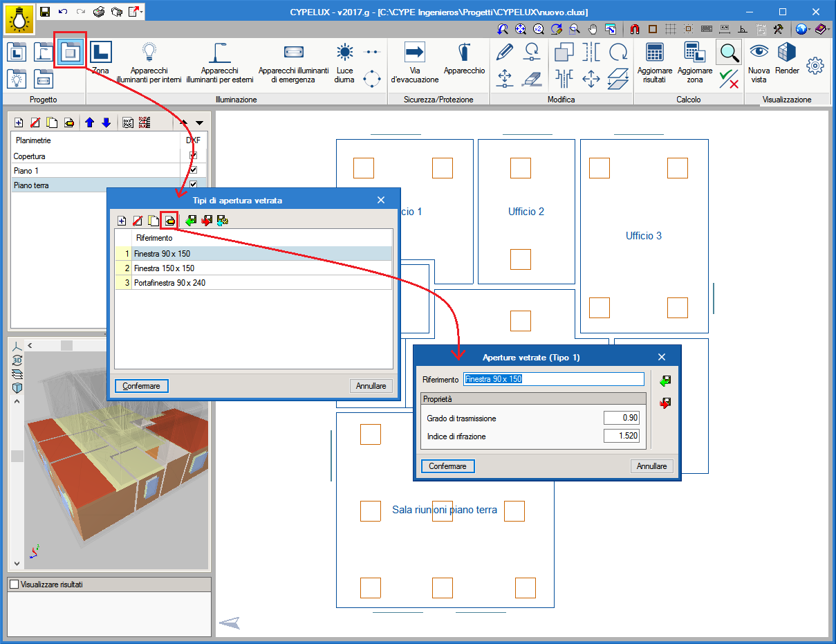Click the magnifier icon in Calcolo group
Screen dimensions: 836x644
point(728,52)
